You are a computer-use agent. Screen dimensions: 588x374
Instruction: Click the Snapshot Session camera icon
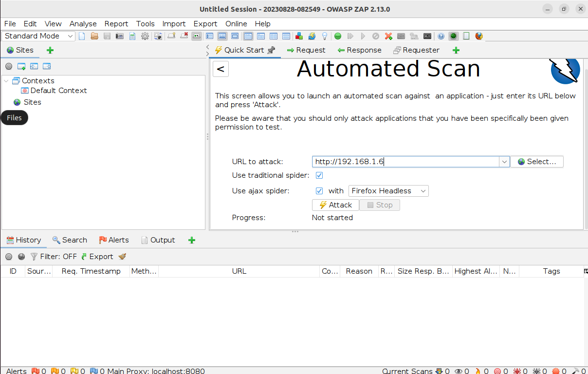pos(119,36)
